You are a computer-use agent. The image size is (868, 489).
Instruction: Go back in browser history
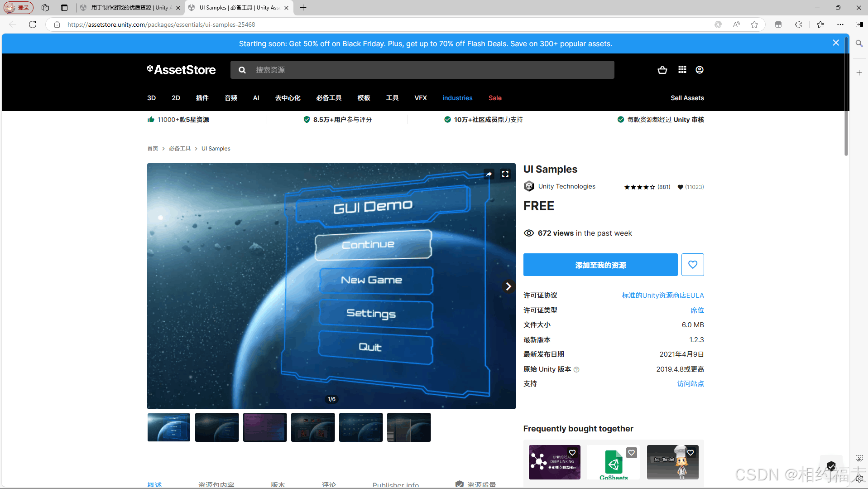click(13, 24)
